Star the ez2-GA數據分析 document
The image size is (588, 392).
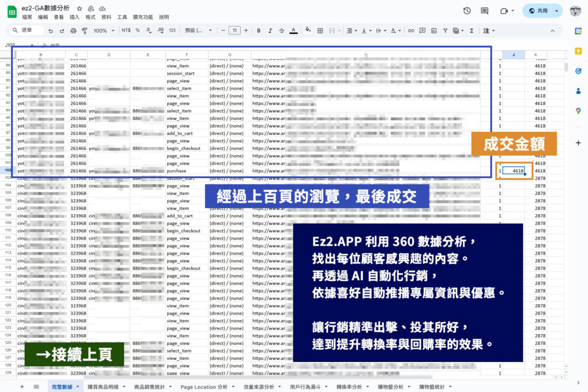[79, 8]
